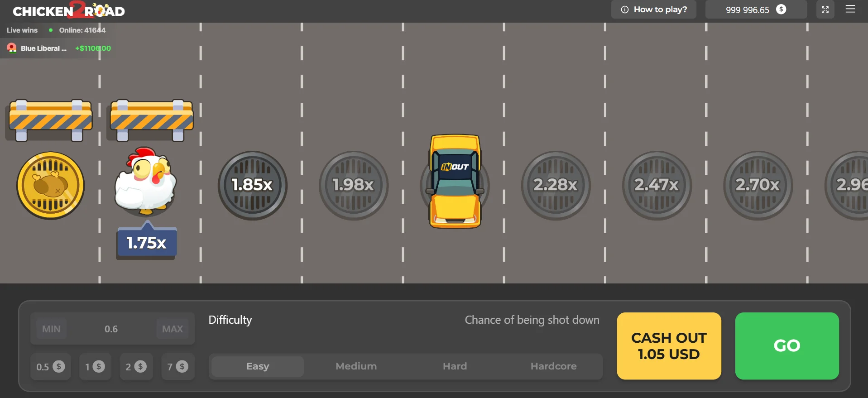Select Medium difficulty
Screen dimensions: 868x398
pos(356,366)
